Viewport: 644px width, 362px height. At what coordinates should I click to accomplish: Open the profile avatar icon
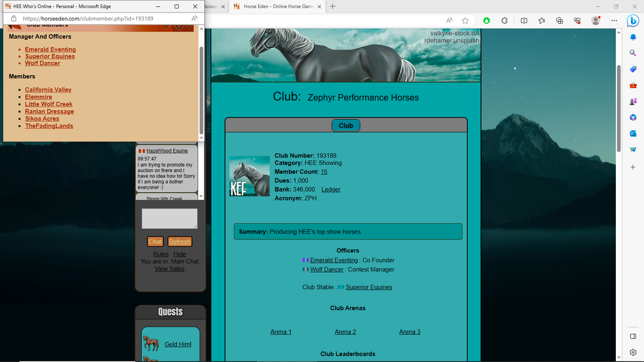pyautogui.click(x=596, y=21)
